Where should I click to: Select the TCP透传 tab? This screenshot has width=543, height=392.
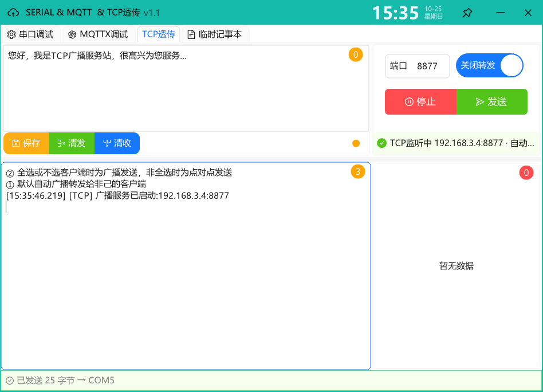(x=159, y=34)
